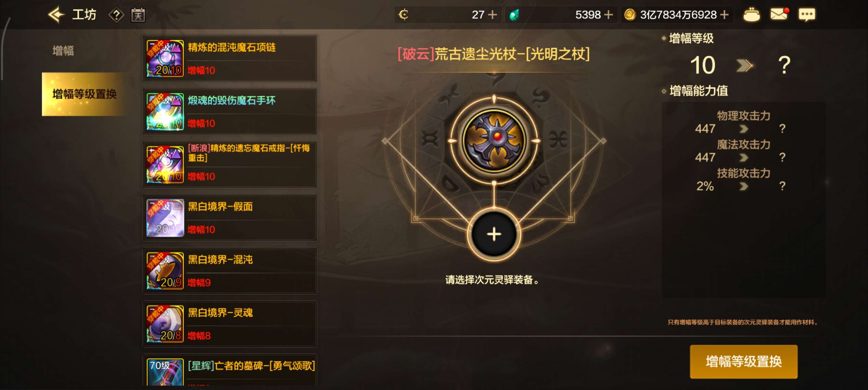Add gold via plus beside 3亿7834万6928
This screenshot has height=390, width=868.
click(724, 15)
